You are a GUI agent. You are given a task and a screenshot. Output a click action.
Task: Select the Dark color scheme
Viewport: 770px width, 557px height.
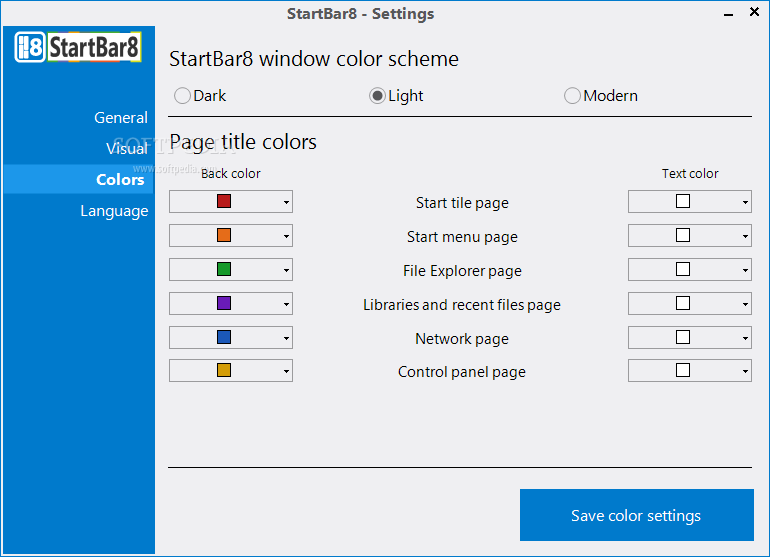200,96
